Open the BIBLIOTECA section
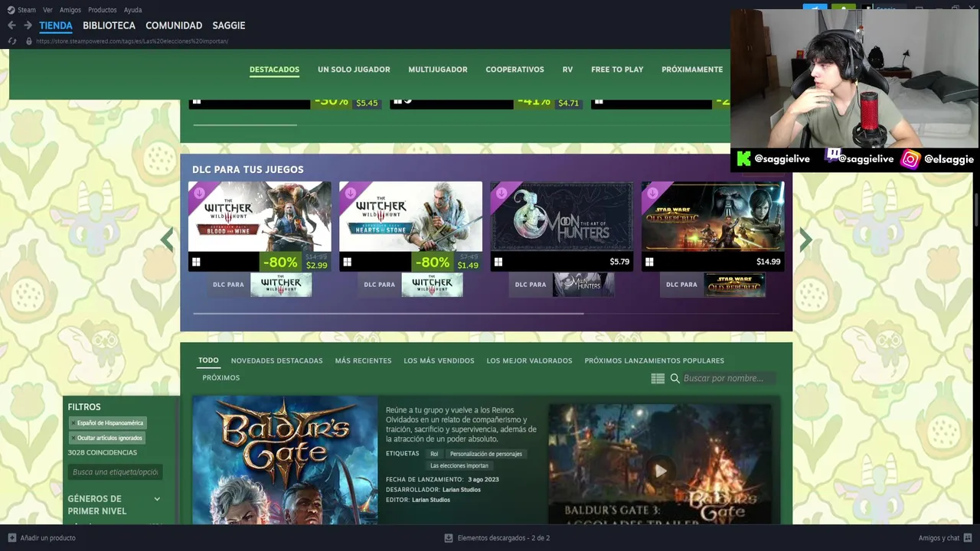 (109, 25)
